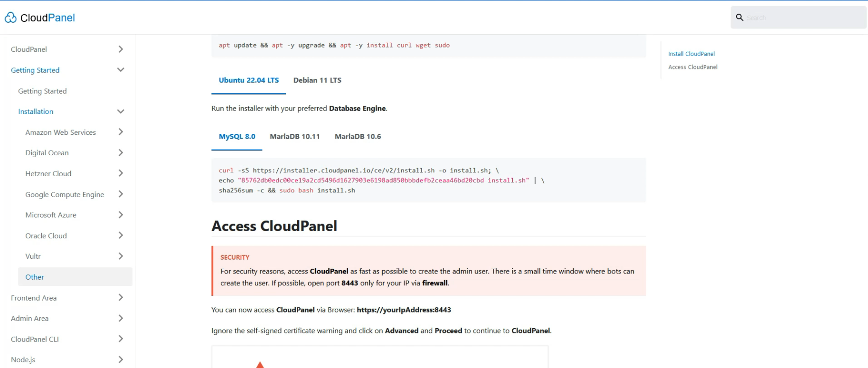Expand Amazon Web Services chevron
Viewport: 868px width, 368px height.
point(121,132)
